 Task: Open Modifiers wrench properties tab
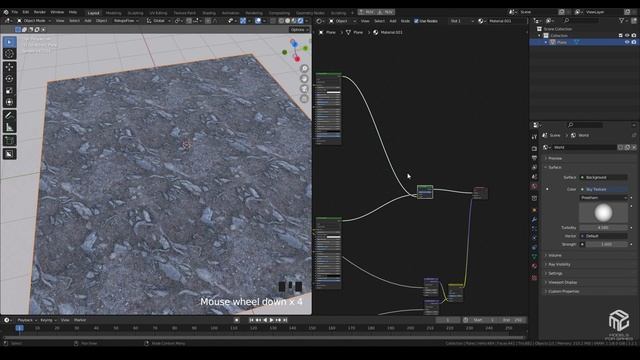click(x=534, y=220)
